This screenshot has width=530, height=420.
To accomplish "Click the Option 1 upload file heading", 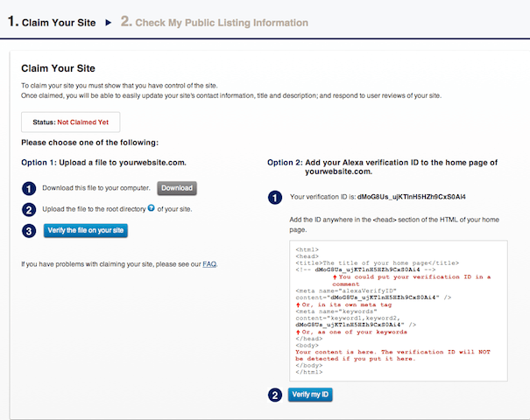I will click(x=103, y=163).
